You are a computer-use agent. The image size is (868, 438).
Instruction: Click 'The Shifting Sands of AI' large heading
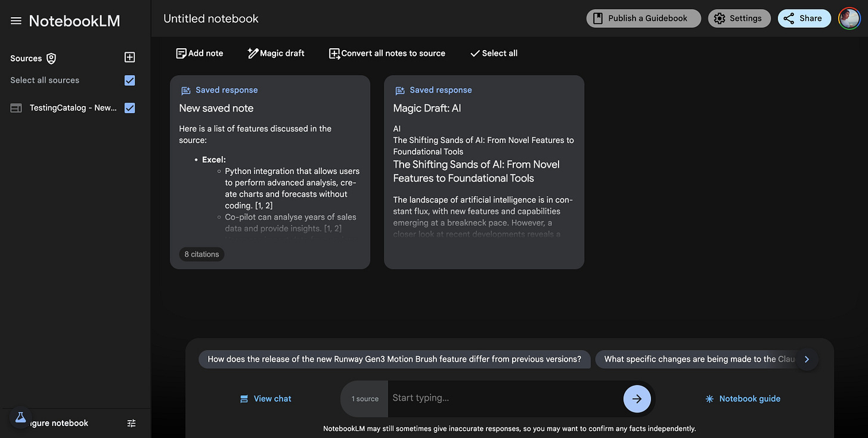[476, 171]
